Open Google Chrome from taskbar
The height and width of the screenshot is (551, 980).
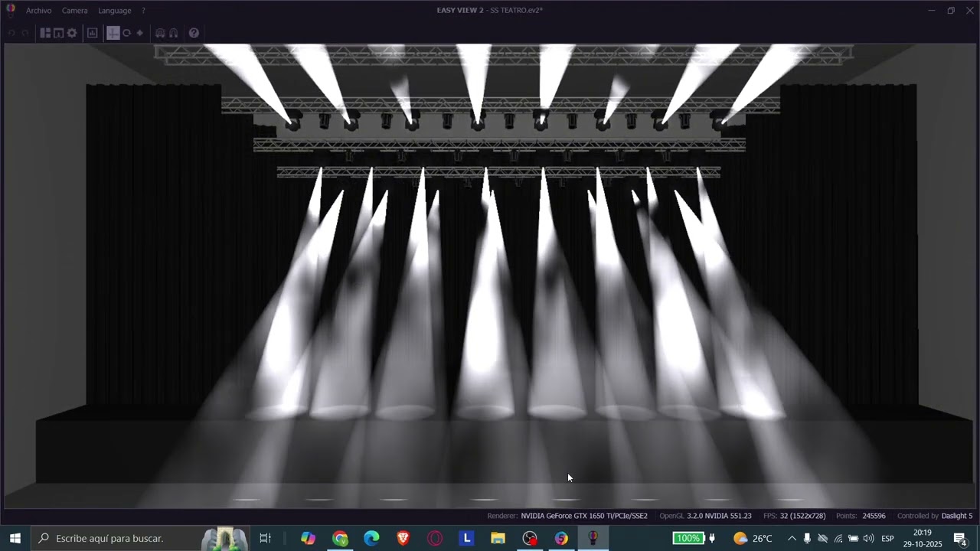[340, 538]
